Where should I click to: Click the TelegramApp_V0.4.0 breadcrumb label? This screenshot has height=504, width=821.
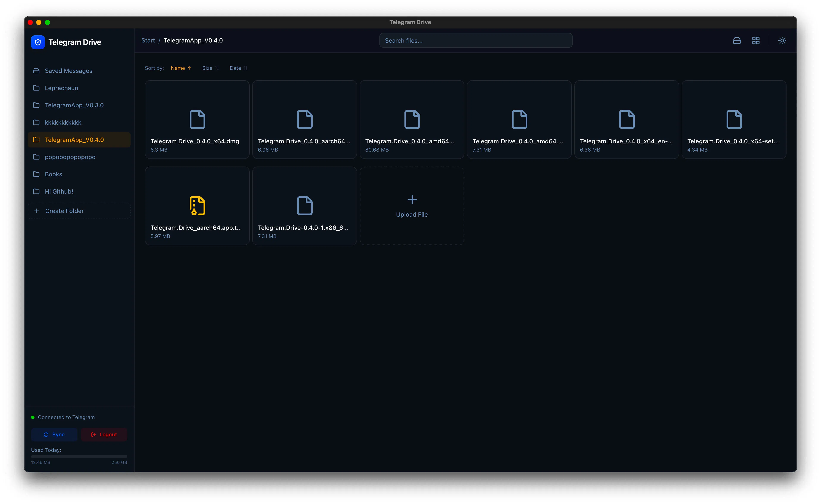pyautogui.click(x=193, y=40)
